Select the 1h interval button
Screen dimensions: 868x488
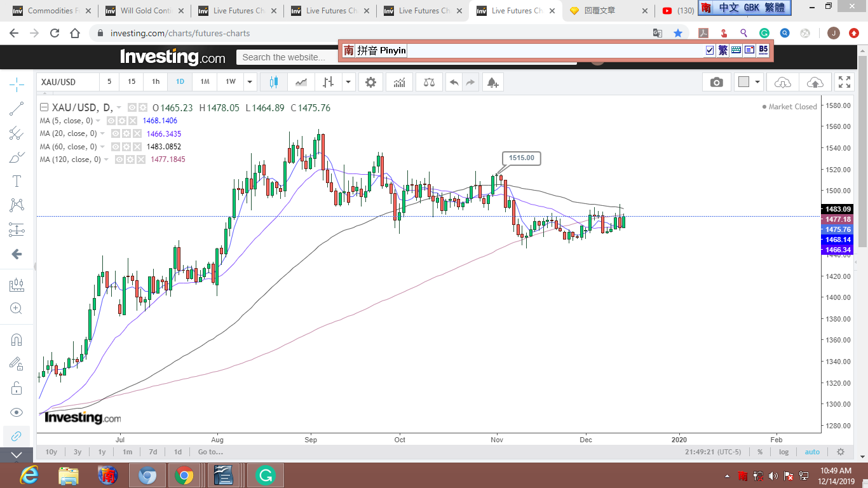tap(156, 82)
